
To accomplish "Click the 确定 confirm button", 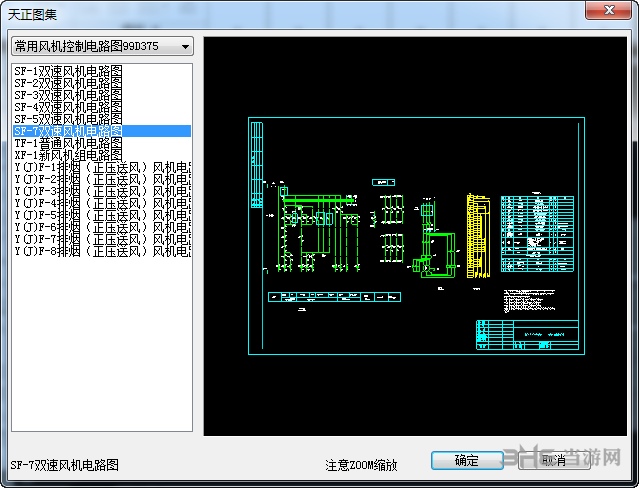I will pos(467,460).
